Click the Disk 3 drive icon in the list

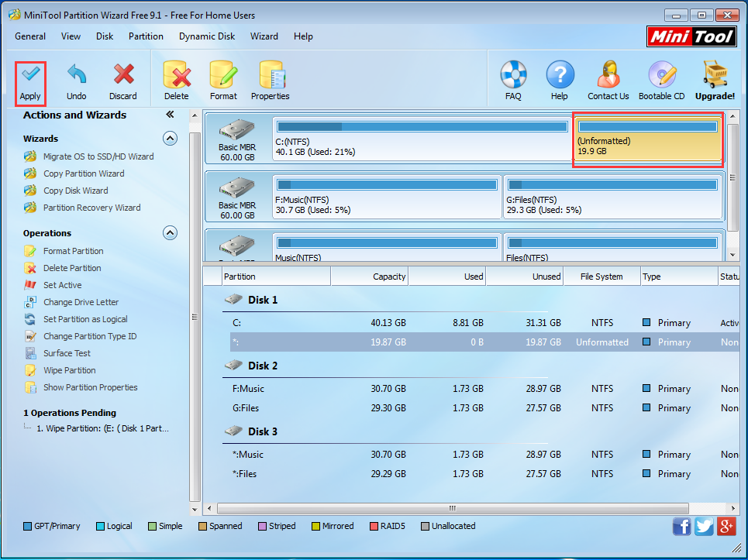point(234,431)
